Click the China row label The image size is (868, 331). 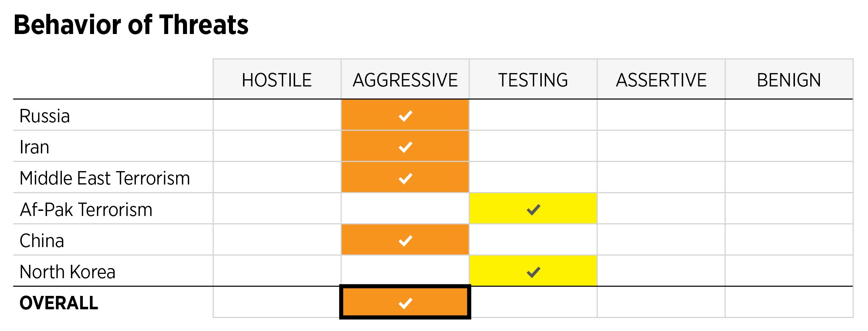[x=42, y=241]
